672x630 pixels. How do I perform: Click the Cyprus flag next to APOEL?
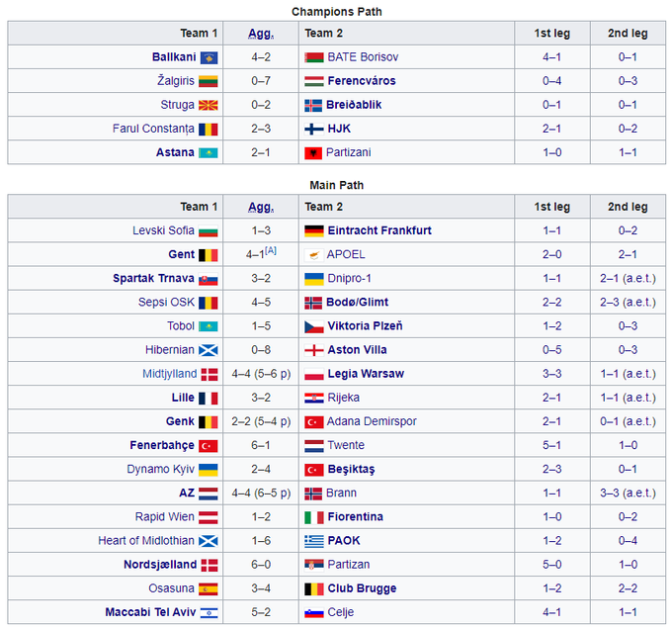313,254
